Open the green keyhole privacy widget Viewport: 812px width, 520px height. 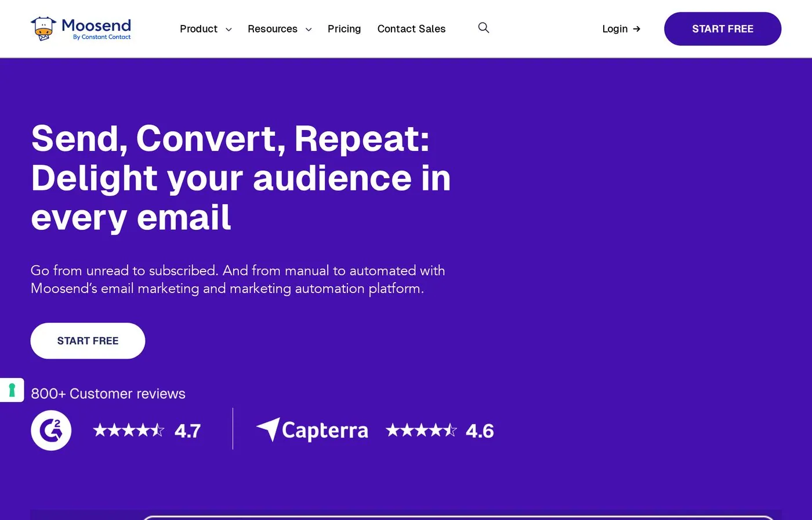pos(12,390)
